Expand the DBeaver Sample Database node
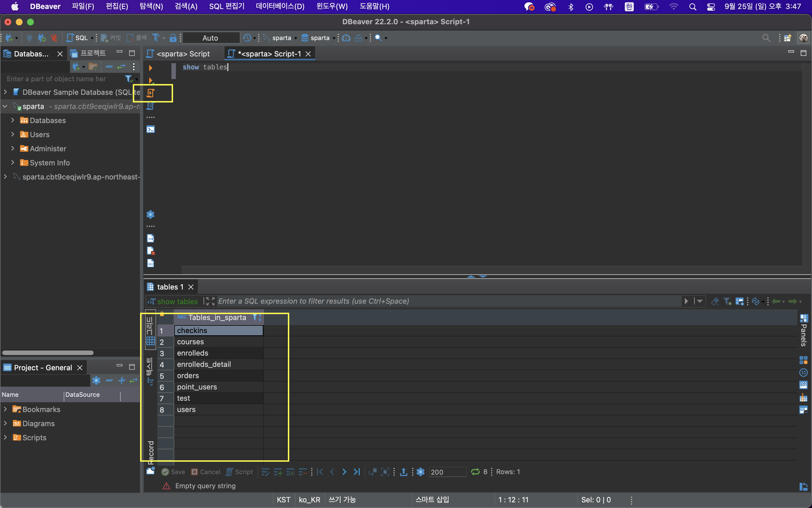 (x=5, y=92)
